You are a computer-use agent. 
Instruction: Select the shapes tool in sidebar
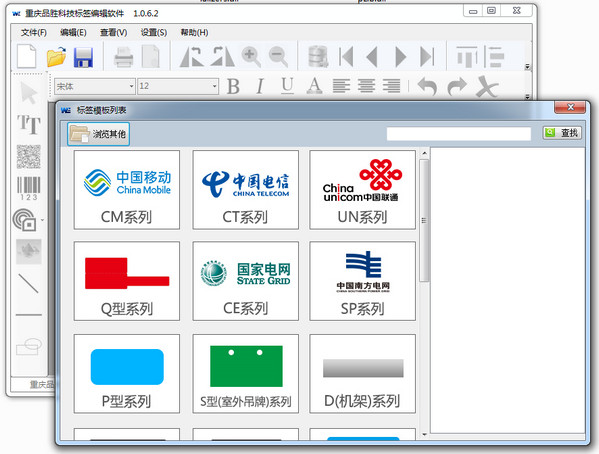pos(29,347)
